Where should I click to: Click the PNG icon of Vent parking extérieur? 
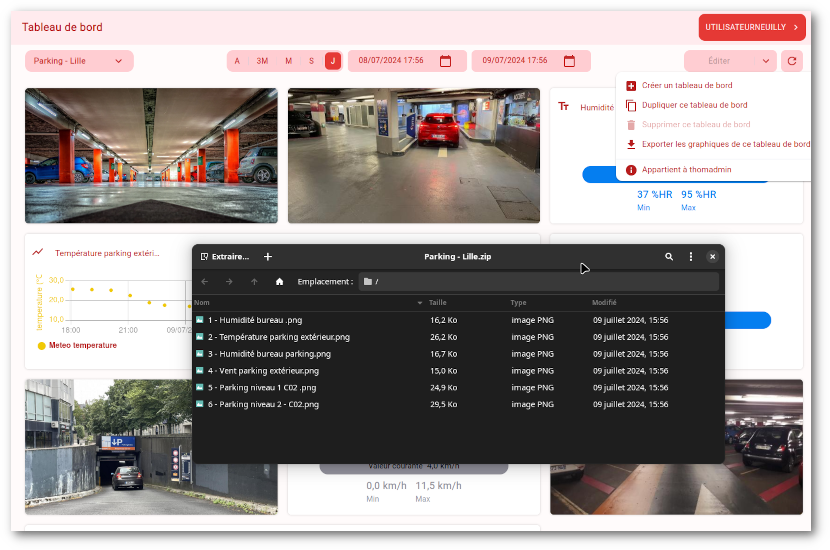200,371
